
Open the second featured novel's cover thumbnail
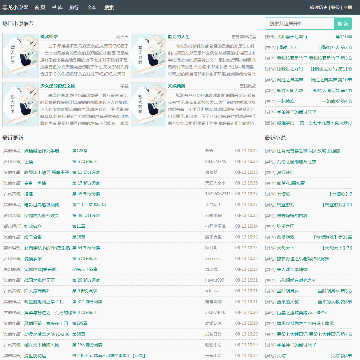coord(148,55)
